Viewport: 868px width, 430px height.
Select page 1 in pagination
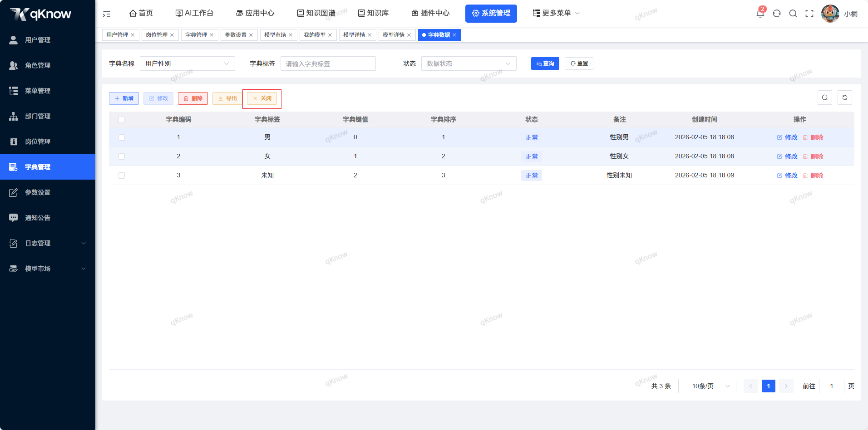[769, 386]
